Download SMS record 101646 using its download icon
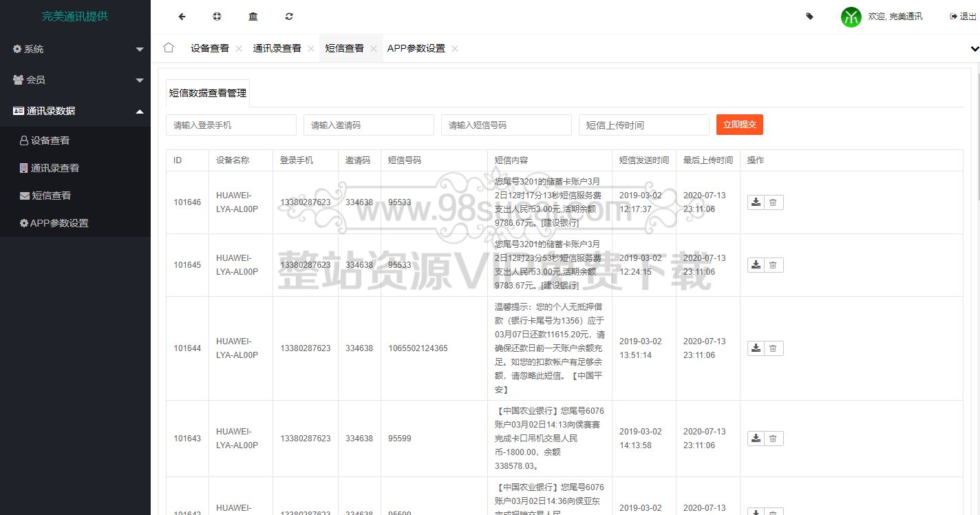 click(756, 202)
